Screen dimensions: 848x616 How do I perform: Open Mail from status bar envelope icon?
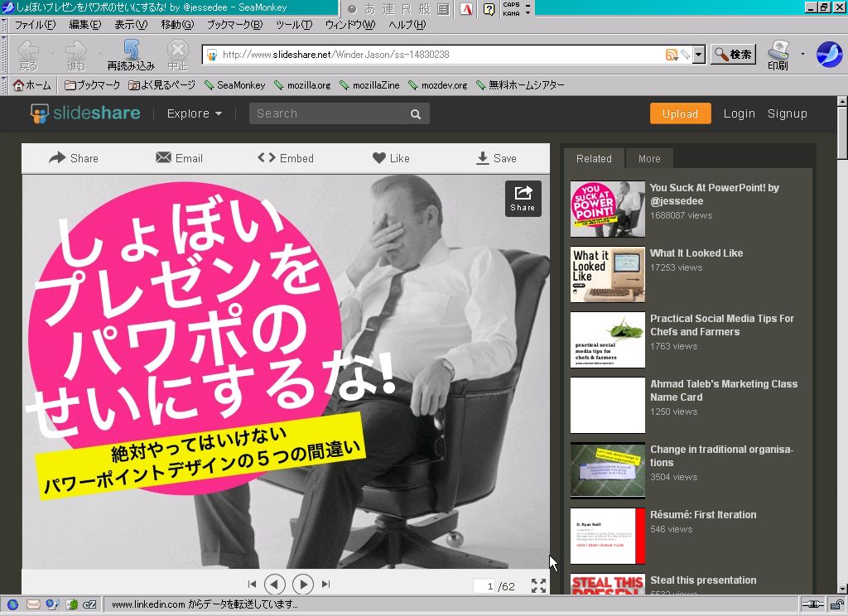(33, 604)
